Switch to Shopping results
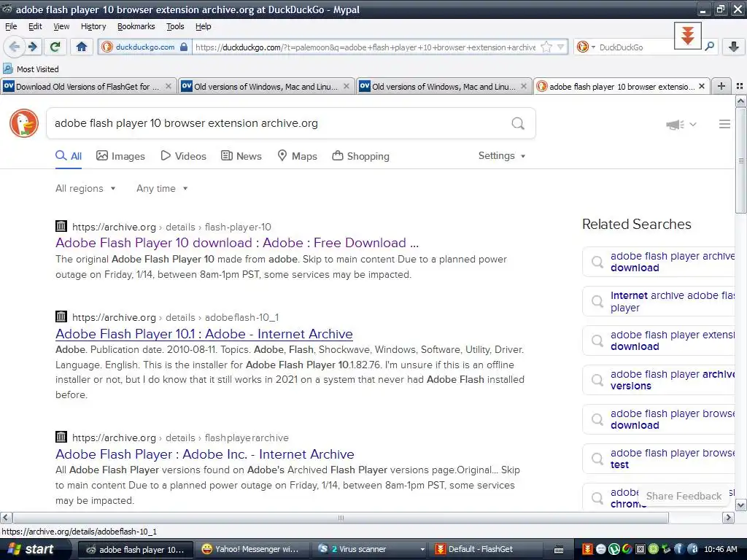This screenshot has width=747, height=560. (x=360, y=156)
